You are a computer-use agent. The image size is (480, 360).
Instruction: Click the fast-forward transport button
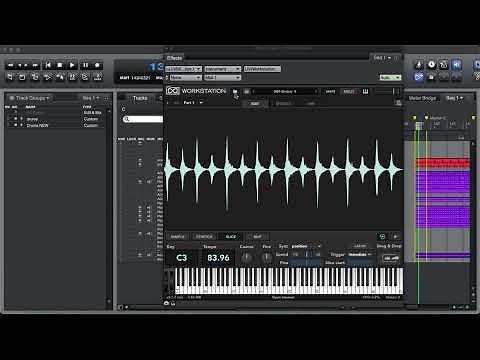tap(35, 65)
